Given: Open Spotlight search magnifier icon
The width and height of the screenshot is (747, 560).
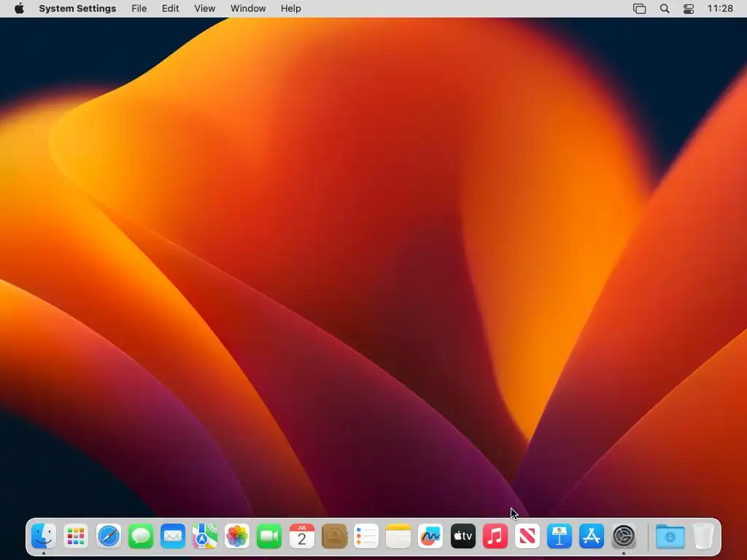Looking at the screenshot, I should (x=665, y=9).
